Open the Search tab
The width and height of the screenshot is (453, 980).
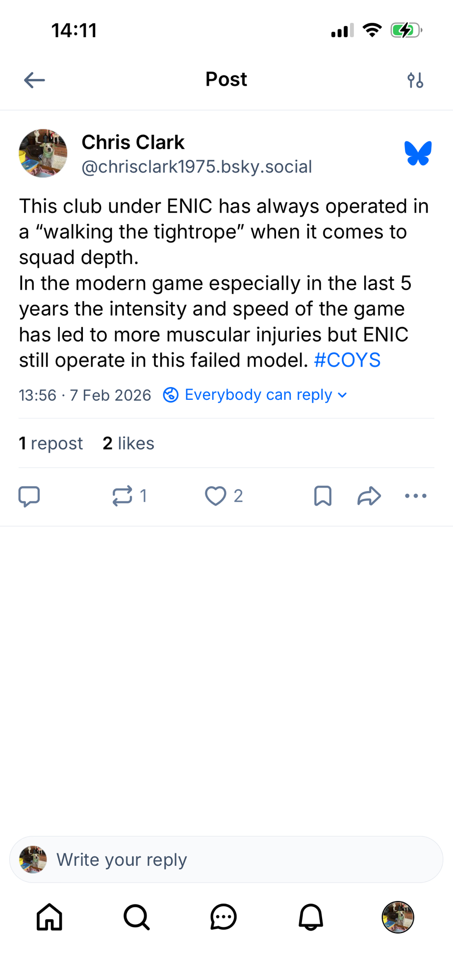pos(136,917)
